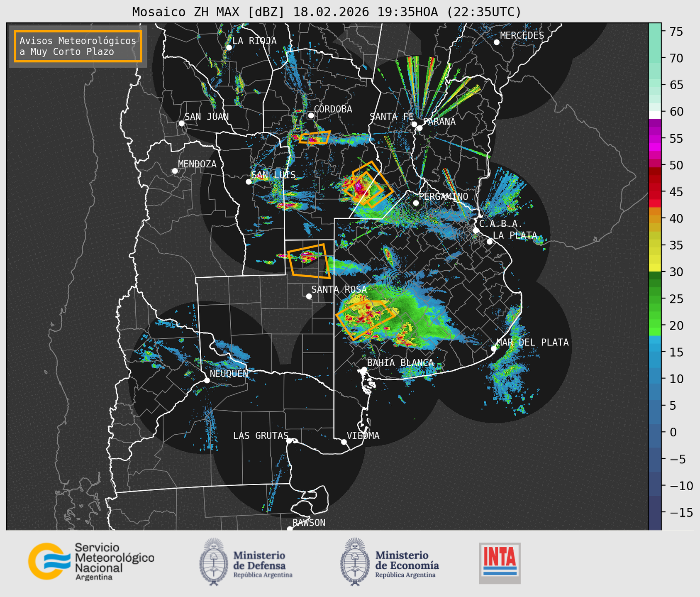Click the LA PLATA city label
This screenshot has width=700, height=597.
(515, 235)
